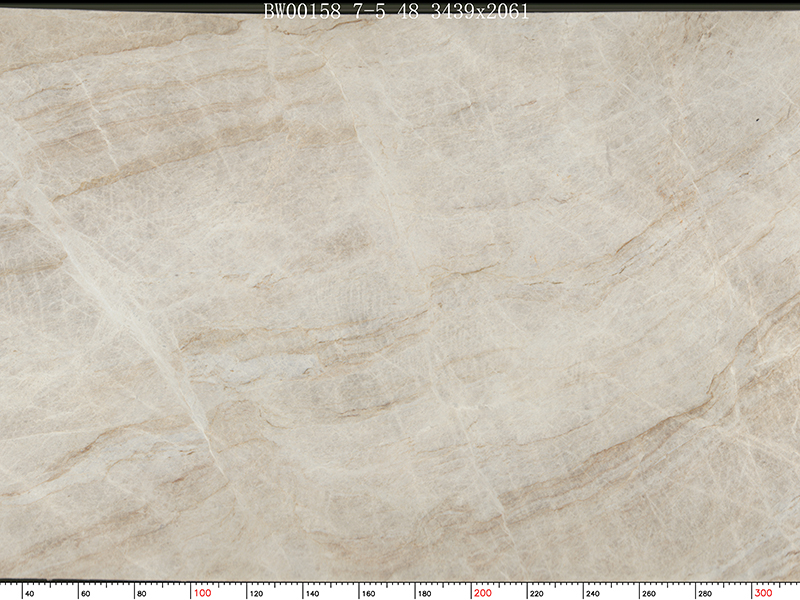Viewport: 800px width, 600px height.
Task: Click the red 300 ruler mark
Action: click(763, 593)
